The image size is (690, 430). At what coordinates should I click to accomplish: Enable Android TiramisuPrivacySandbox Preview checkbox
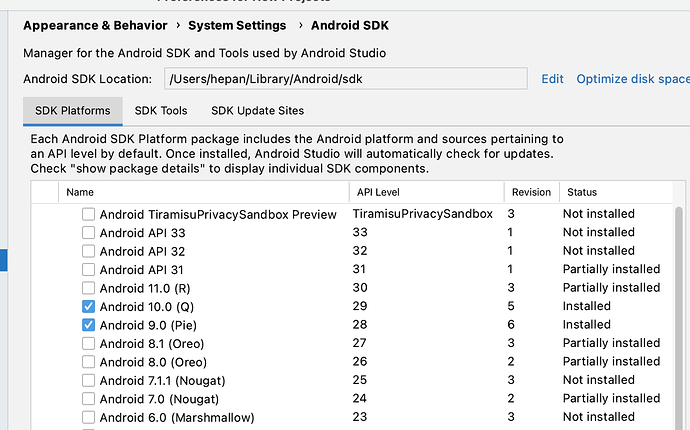[89, 214]
